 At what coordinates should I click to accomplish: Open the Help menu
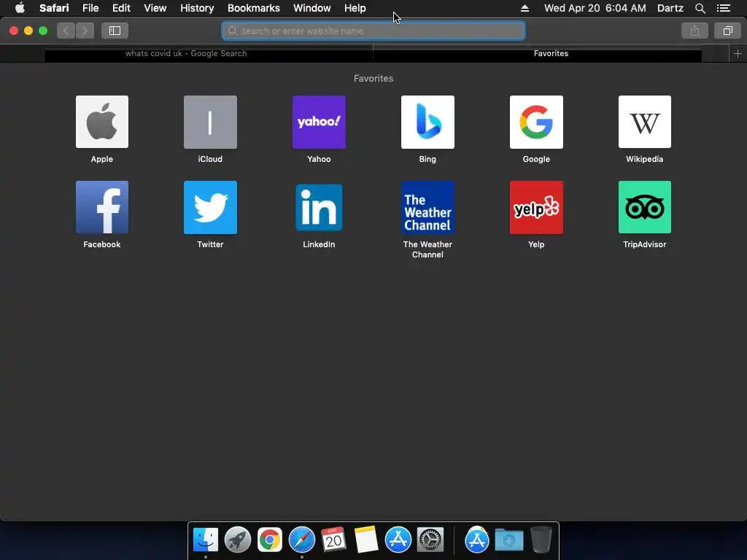point(355,8)
